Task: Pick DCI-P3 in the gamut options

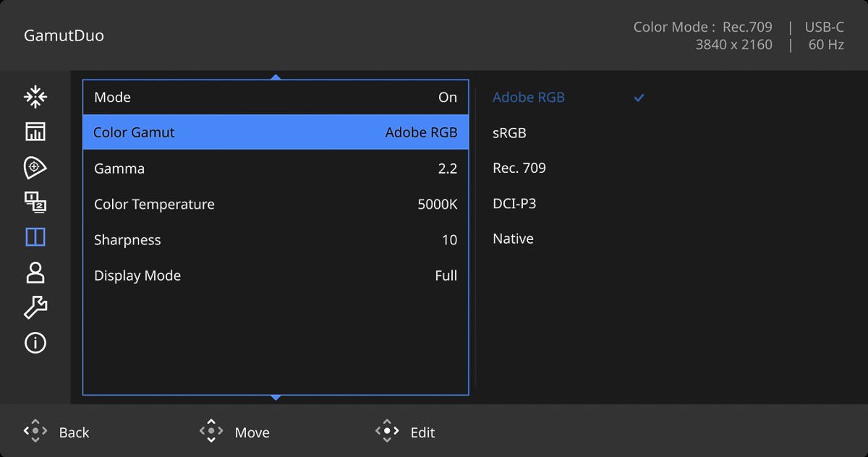Action: (x=514, y=204)
